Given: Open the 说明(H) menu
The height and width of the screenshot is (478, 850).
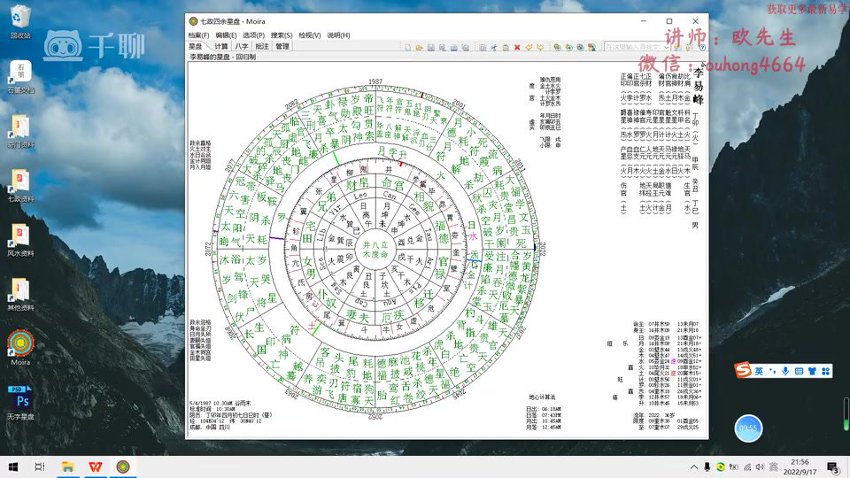Looking at the screenshot, I should click(x=338, y=35).
